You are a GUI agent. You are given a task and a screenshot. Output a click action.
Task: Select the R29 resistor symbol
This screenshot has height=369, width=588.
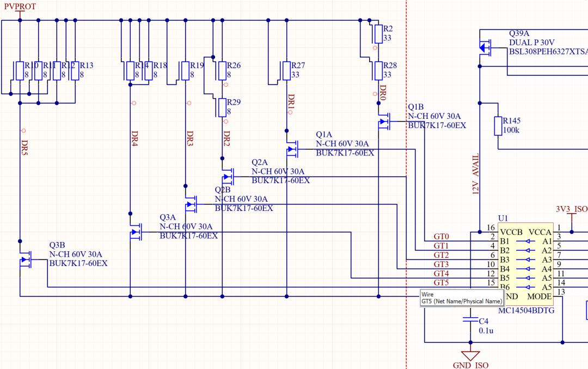coord(222,108)
